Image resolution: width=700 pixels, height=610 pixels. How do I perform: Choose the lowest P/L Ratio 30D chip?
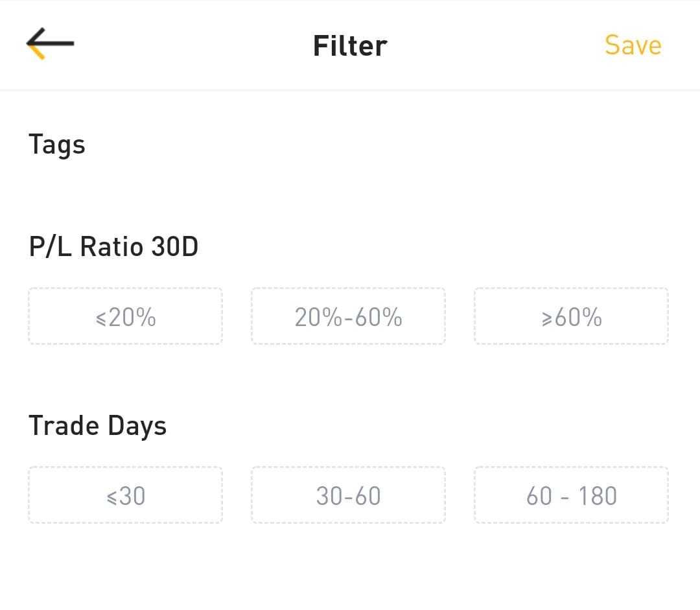tap(126, 316)
